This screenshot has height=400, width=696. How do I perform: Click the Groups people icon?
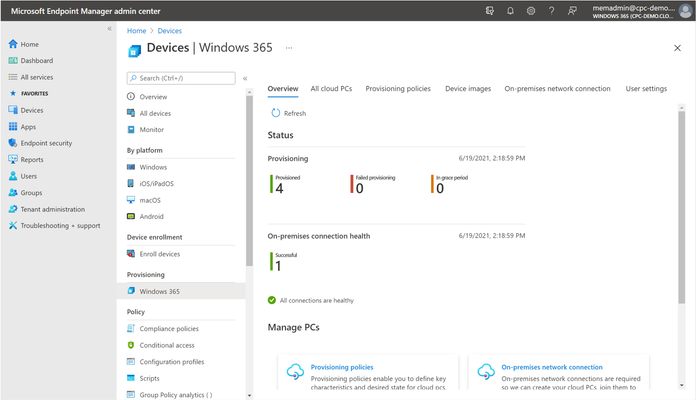13,193
